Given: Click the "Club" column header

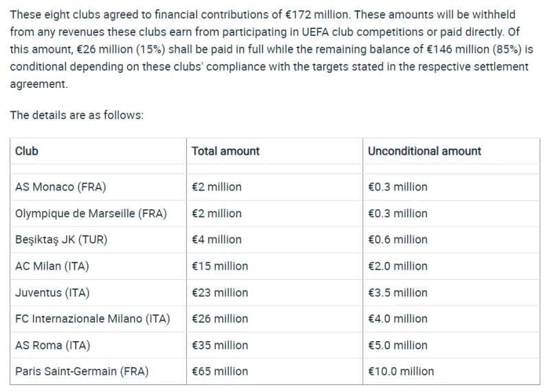Looking at the screenshot, I should coord(27,151).
